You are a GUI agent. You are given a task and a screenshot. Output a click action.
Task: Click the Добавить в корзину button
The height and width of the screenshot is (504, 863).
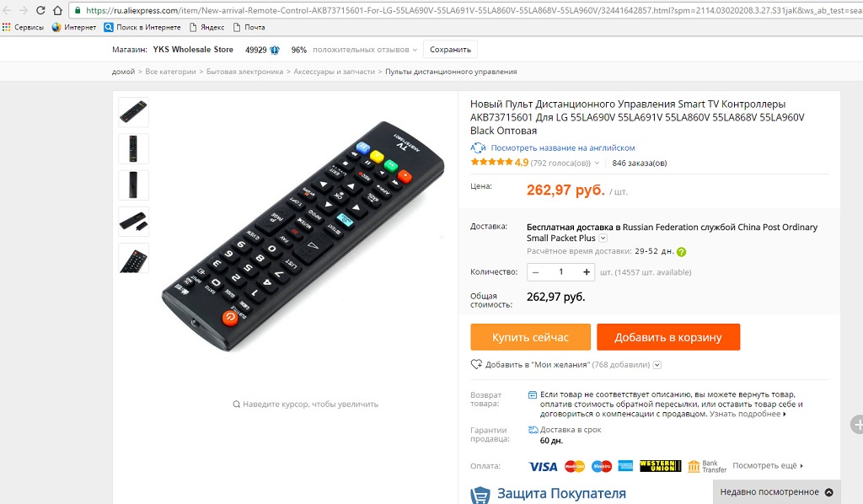click(668, 337)
